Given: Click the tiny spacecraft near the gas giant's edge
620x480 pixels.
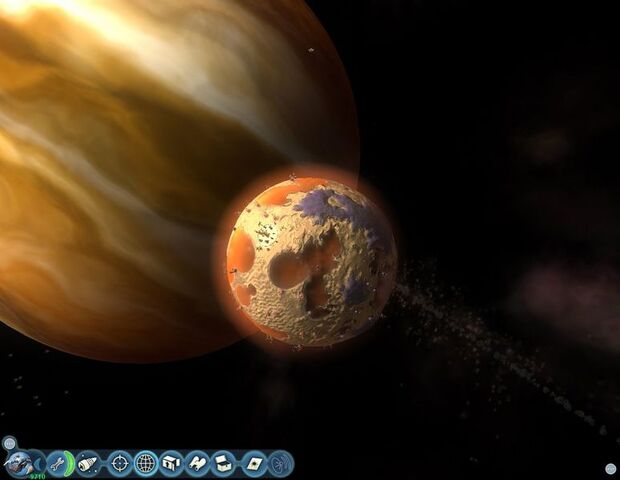Looking at the screenshot, I should tap(310, 50).
